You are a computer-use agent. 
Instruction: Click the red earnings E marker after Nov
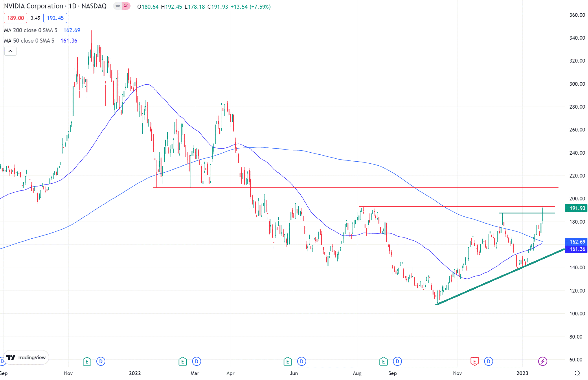(x=475, y=361)
